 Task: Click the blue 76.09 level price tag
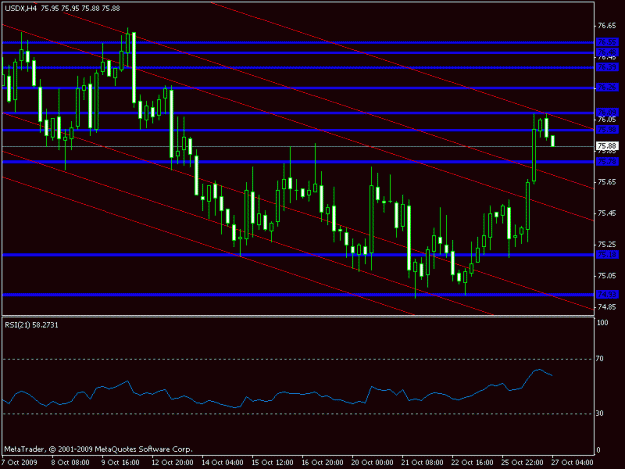pyautogui.click(x=607, y=113)
